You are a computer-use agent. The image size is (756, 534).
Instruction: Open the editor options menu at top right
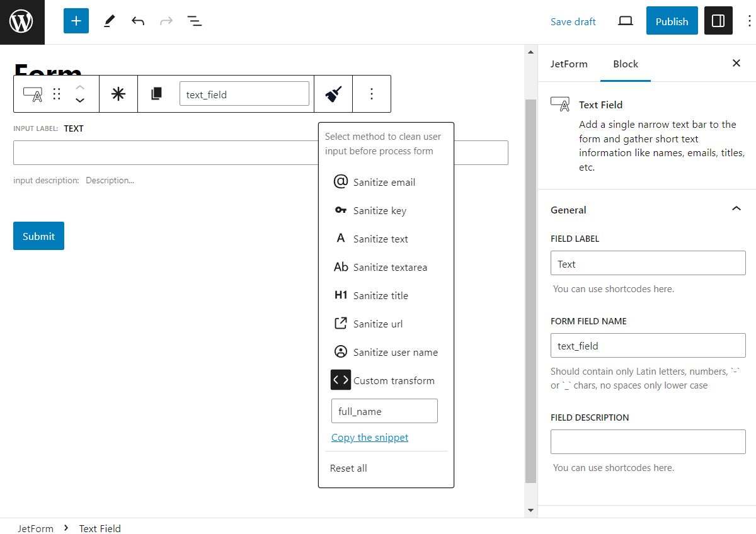point(748,21)
